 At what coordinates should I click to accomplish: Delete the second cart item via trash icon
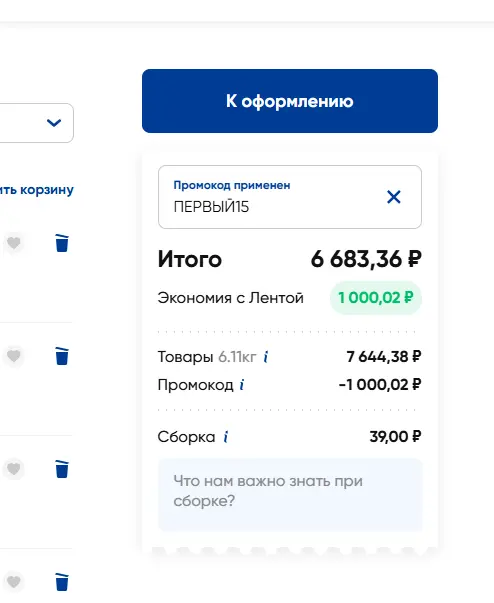(62, 356)
